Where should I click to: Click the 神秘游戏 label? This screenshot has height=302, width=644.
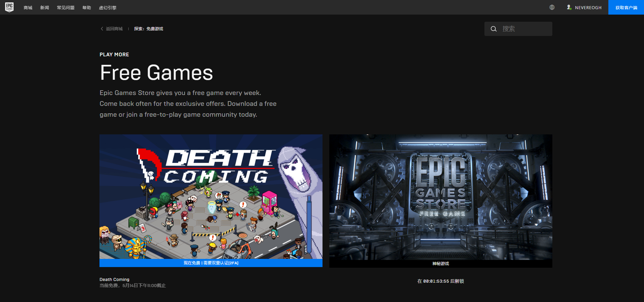pos(441,264)
